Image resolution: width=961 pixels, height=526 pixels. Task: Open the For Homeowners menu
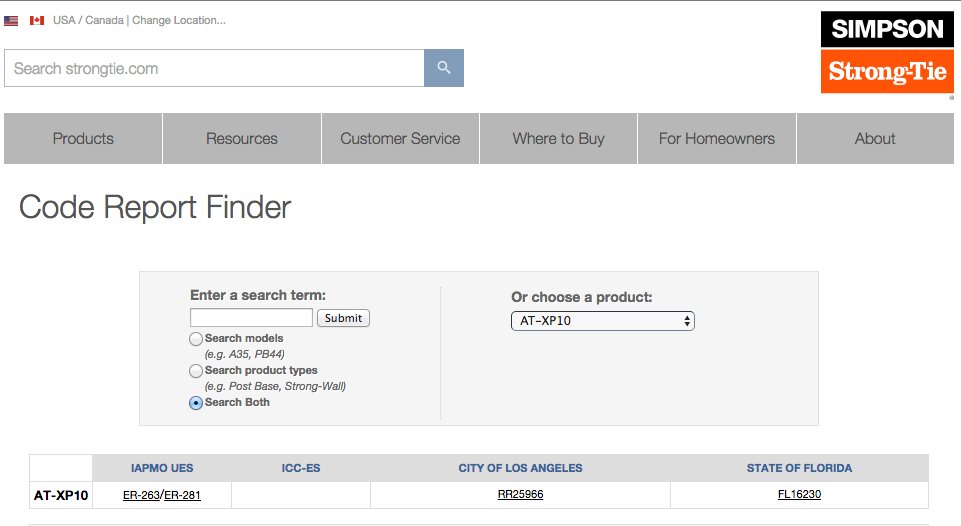click(716, 139)
